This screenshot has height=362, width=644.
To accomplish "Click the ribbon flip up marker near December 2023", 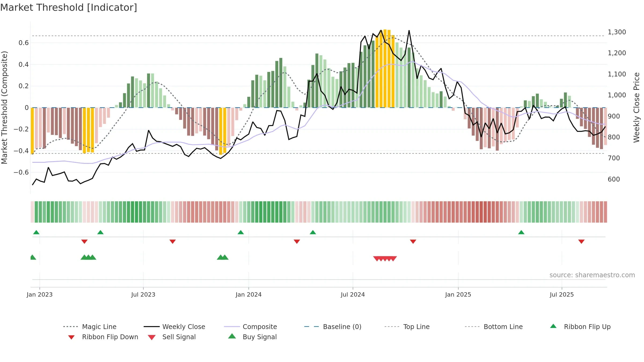I will pyautogui.click(x=241, y=232).
